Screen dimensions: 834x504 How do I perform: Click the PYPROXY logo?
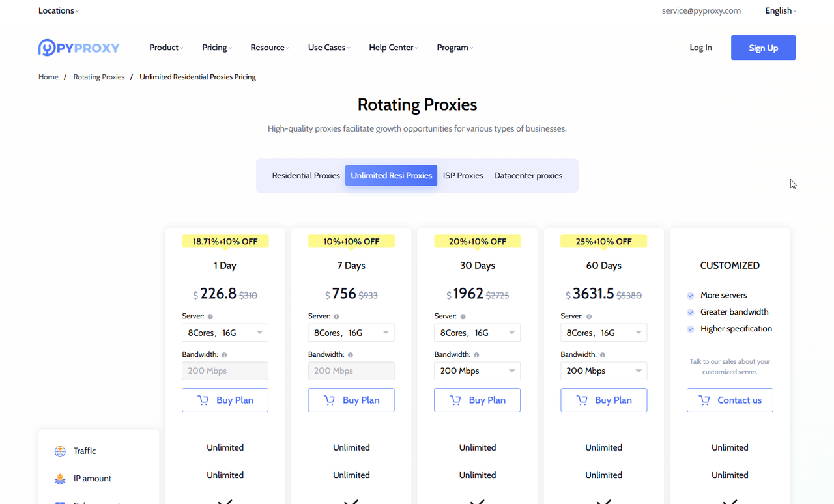coord(79,48)
